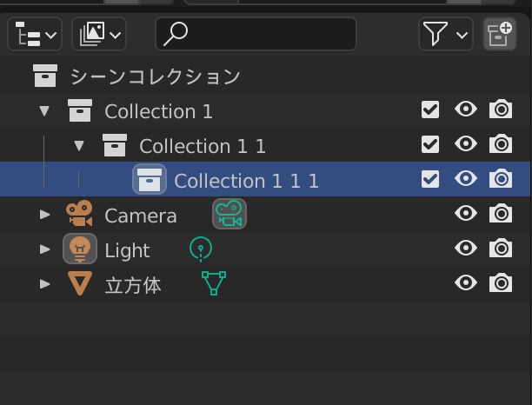Toggle render camera icon for Collection 1
The height and width of the screenshot is (405, 532).
click(x=500, y=110)
